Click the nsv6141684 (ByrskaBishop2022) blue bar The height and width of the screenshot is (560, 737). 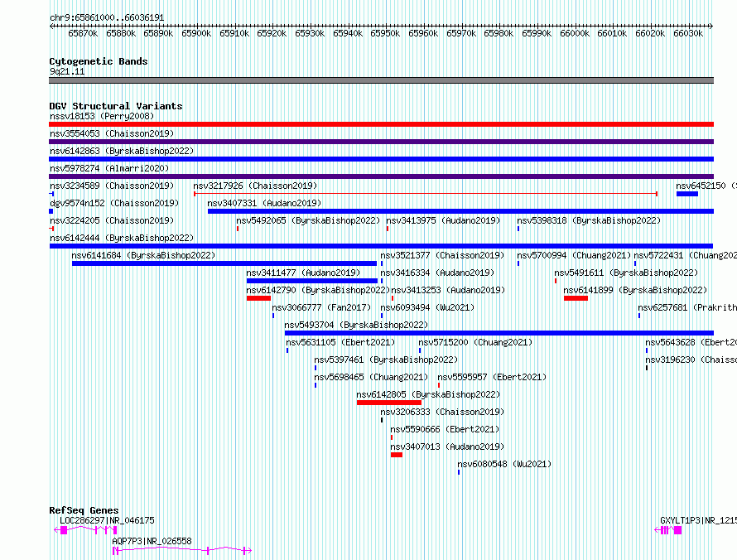[224, 263]
